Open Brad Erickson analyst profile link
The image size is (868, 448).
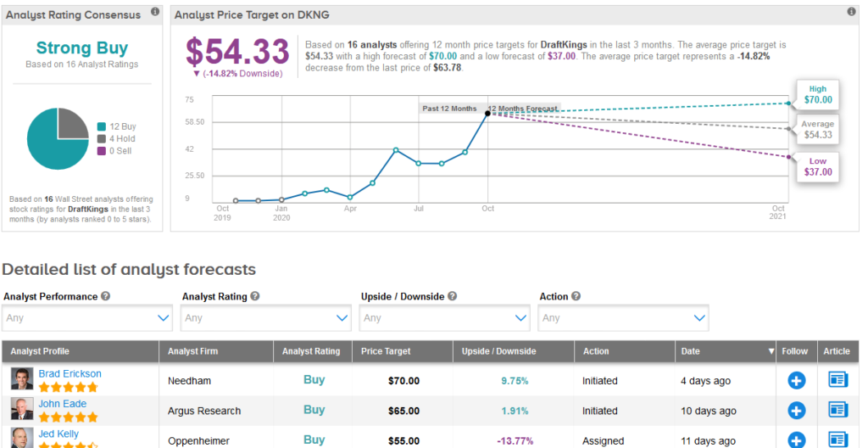point(70,373)
